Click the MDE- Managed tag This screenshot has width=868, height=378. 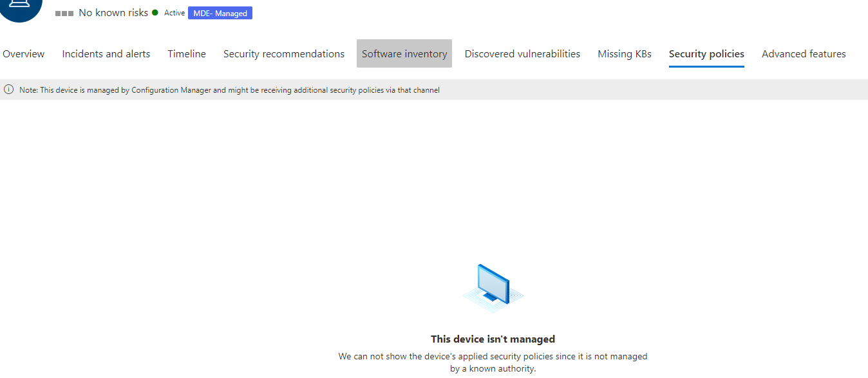pyautogui.click(x=220, y=13)
